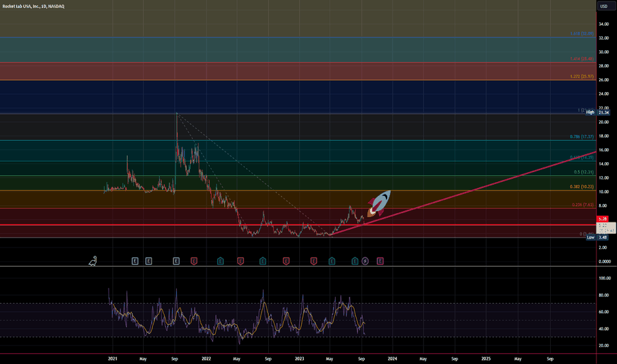Open the gray earnings marker at Sep 2021
This screenshot has height=364, width=617.
(x=176, y=261)
